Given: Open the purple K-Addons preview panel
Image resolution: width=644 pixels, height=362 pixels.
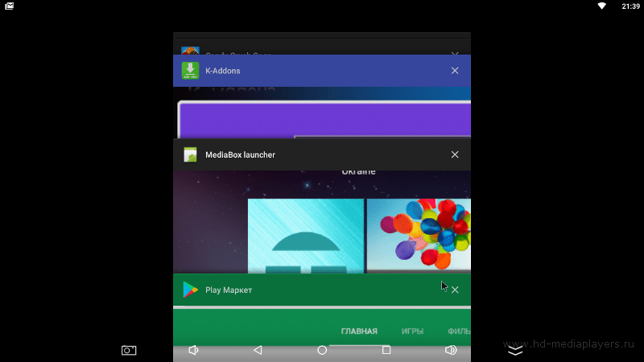Looking at the screenshot, I should (x=324, y=119).
